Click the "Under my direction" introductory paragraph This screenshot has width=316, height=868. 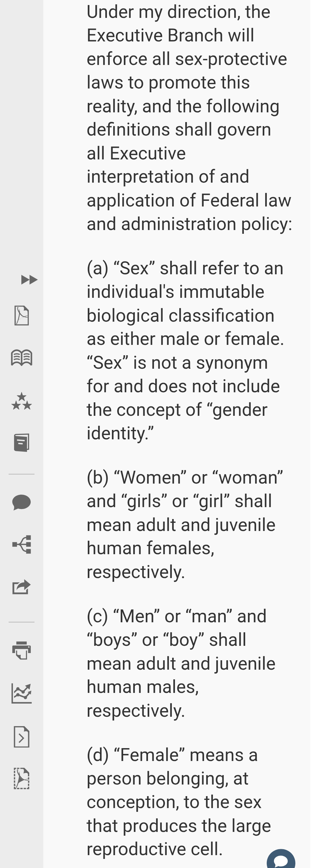pos(189,118)
